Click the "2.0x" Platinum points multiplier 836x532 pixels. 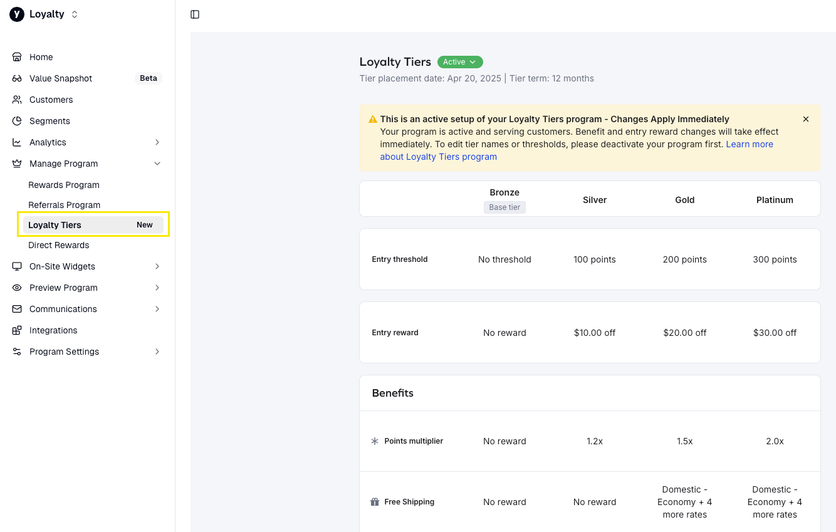pos(775,441)
